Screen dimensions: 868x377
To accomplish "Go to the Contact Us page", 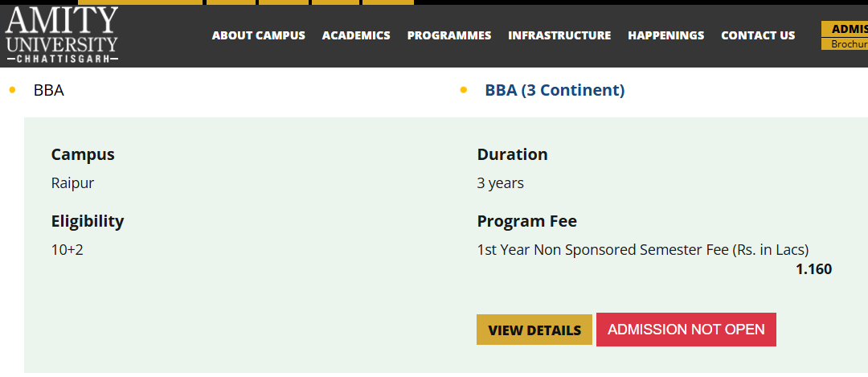I will (x=758, y=35).
